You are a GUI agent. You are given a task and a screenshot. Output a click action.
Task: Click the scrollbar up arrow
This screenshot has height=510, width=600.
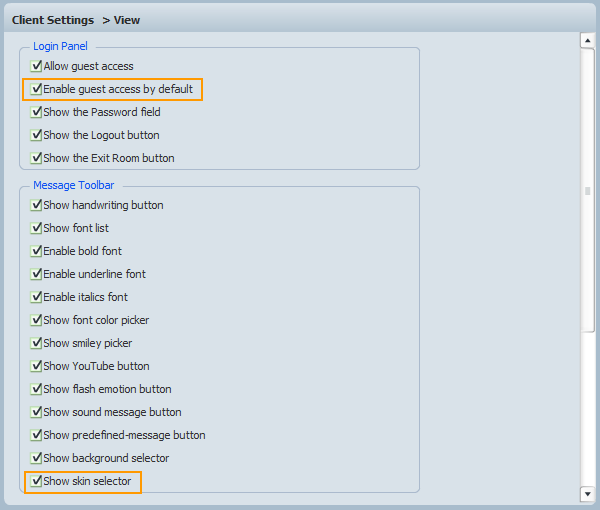click(x=588, y=41)
